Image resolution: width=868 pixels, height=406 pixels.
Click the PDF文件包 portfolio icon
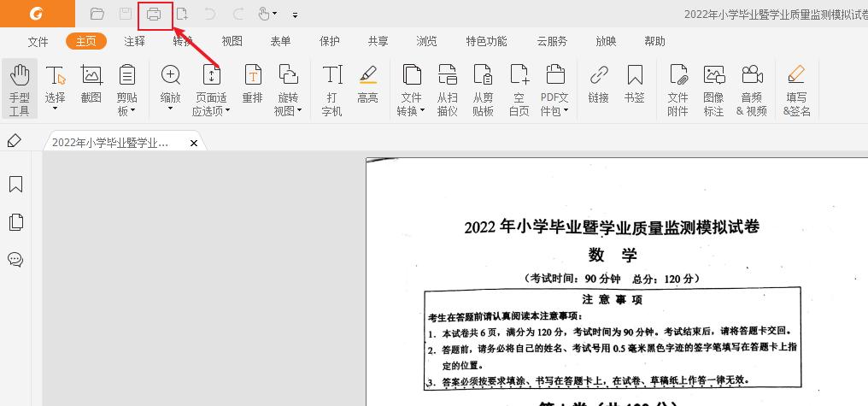554,75
